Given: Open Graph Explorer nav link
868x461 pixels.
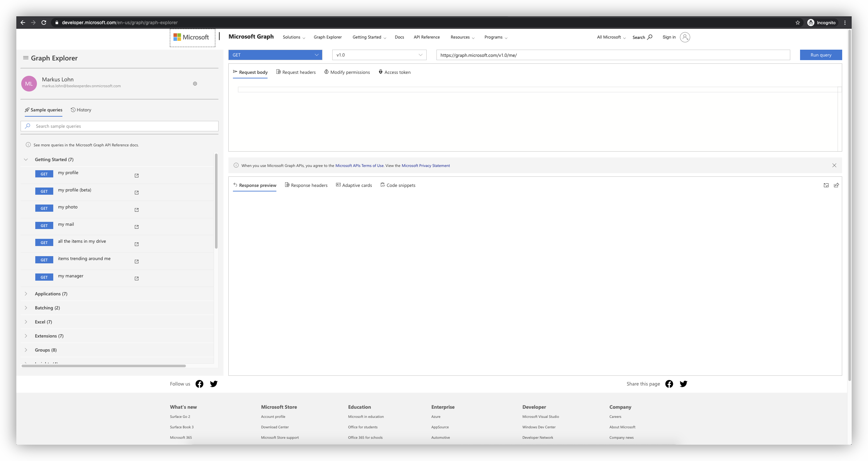Looking at the screenshot, I should coord(328,37).
